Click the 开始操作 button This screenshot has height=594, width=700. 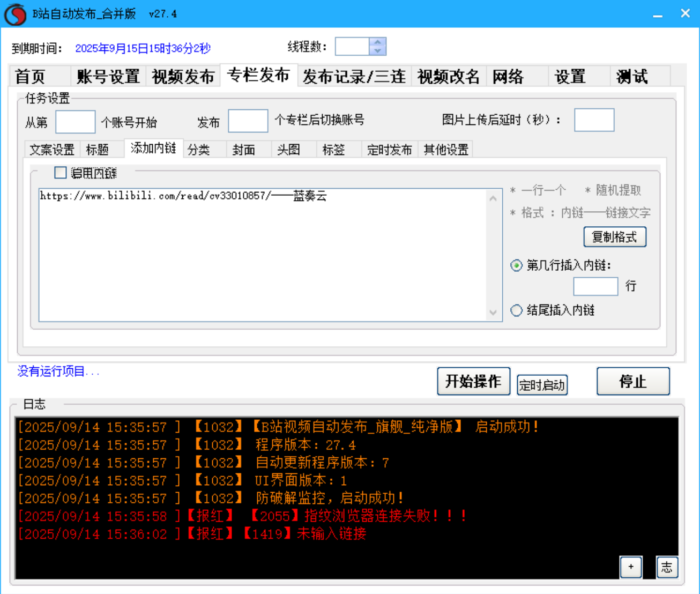pos(474,381)
